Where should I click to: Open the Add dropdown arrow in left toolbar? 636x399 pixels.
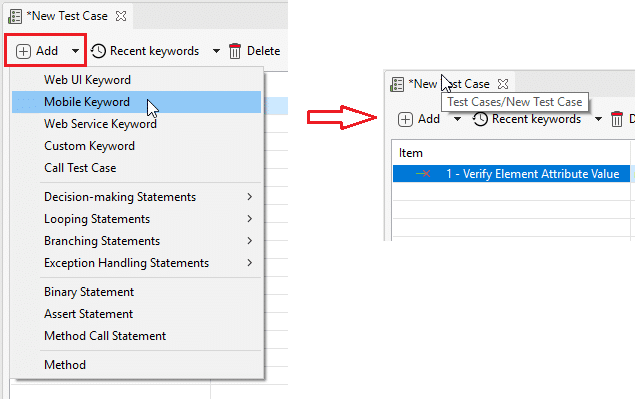(x=75, y=51)
